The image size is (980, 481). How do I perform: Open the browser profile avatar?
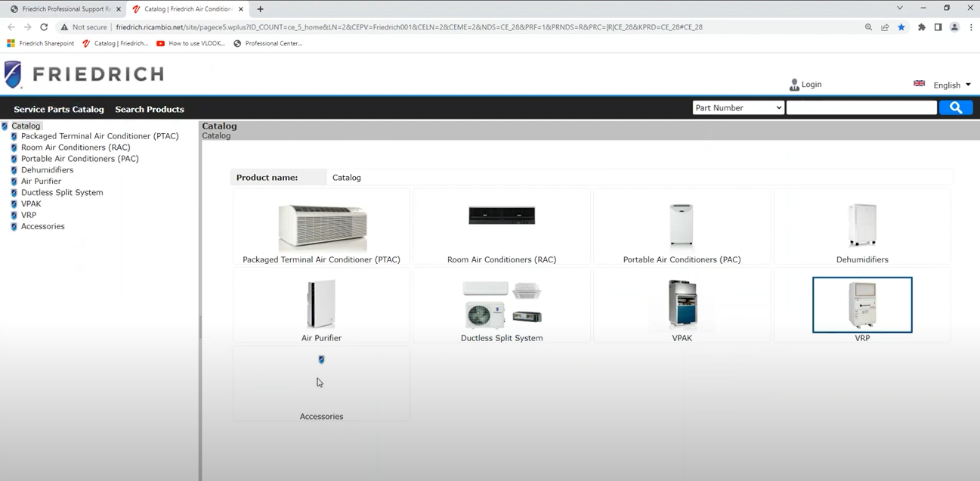pyautogui.click(x=954, y=27)
